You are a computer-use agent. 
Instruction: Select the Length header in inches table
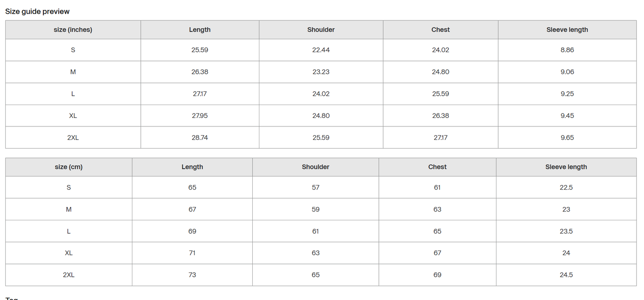point(200,30)
